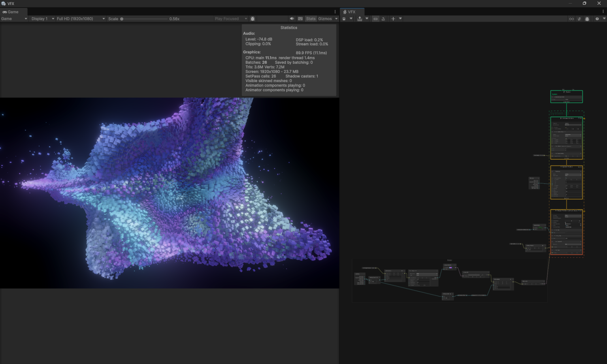Click the plus icon to add a VFX node
The width and height of the screenshot is (607, 364).
click(x=393, y=19)
